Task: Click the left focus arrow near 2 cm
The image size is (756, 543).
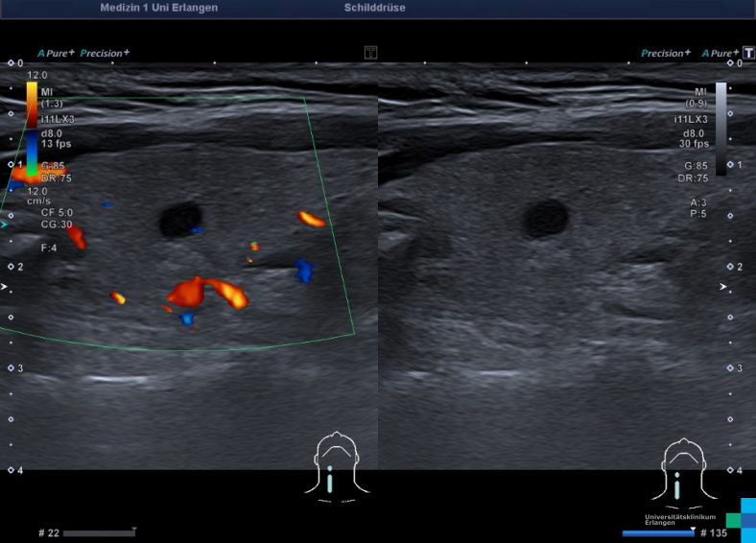Action: coord(5,287)
